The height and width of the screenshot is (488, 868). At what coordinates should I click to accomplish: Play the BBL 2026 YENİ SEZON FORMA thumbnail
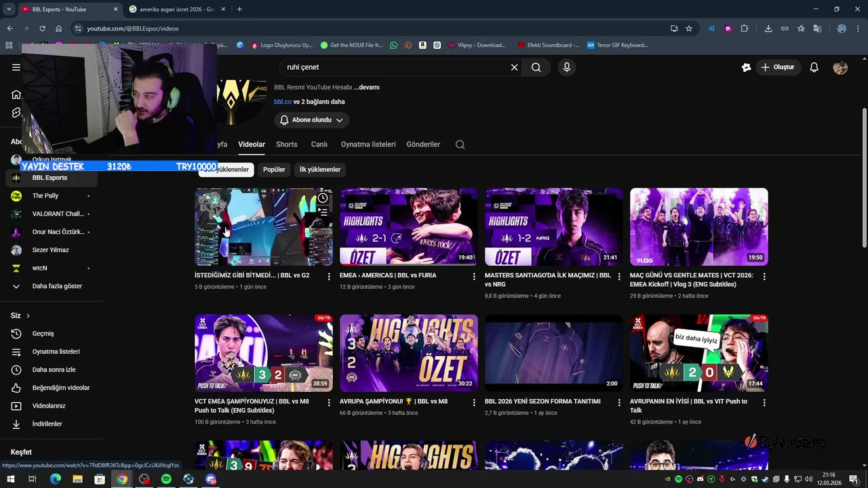pyautogui.click(x=554, y=353)
